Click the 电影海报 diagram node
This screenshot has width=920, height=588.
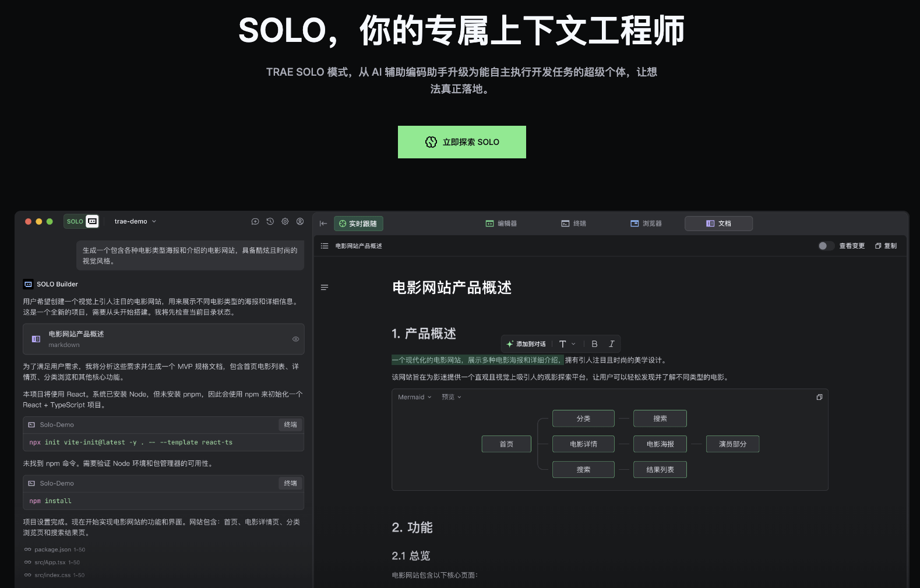click(x=660, y=444)
